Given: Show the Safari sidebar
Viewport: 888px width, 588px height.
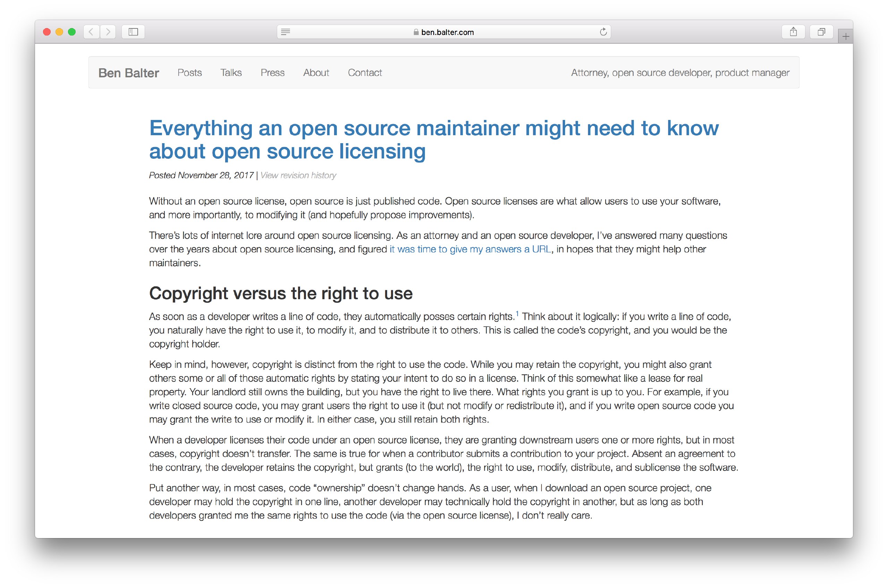Looking at the screenshot, I should (133, 32).
